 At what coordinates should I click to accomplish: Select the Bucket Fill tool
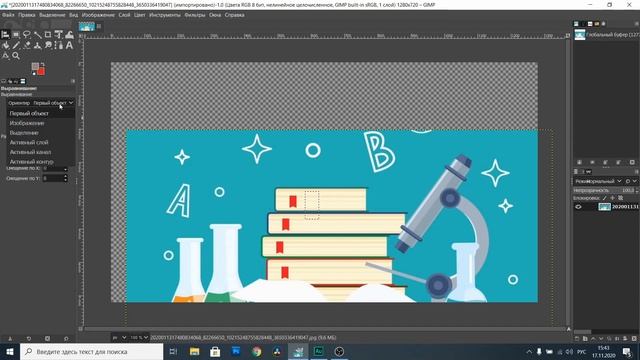5,45
